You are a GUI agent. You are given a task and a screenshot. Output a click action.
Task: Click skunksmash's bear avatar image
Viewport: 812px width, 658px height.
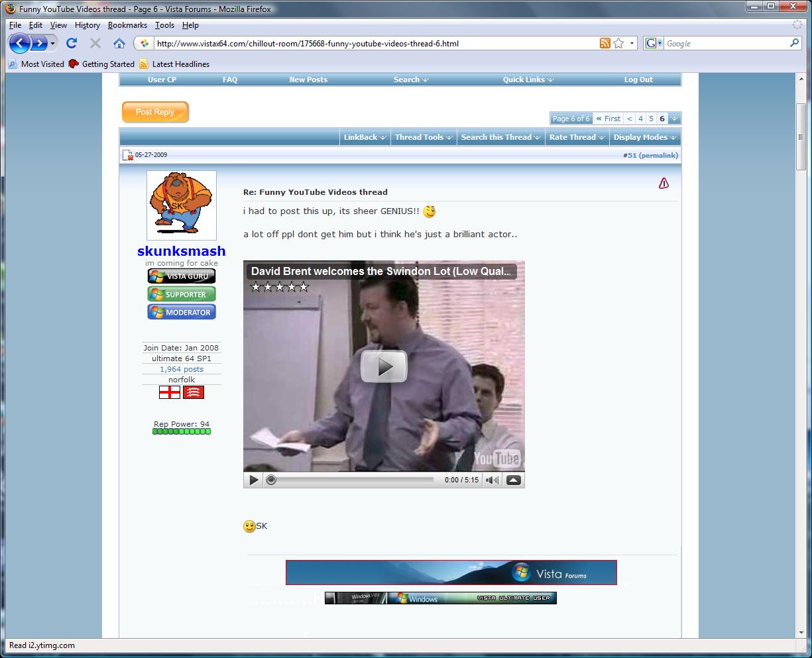(x=182, y=205)
